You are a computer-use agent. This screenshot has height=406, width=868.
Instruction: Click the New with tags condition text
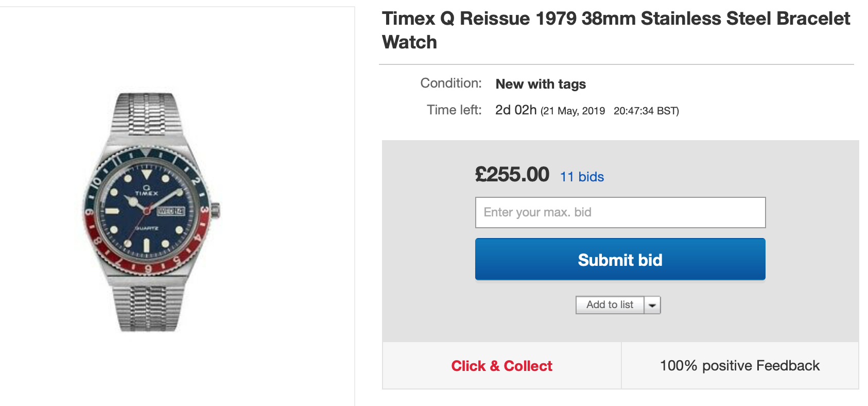click(x=541, y=84)
